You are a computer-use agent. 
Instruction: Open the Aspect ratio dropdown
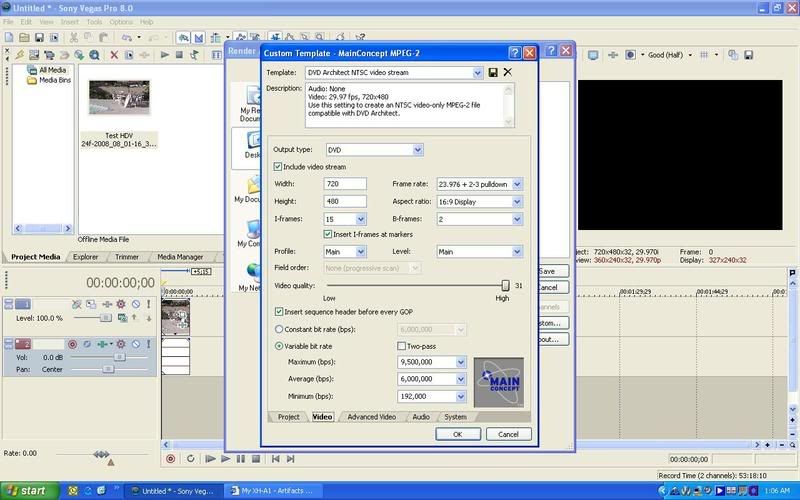[517, 202]
